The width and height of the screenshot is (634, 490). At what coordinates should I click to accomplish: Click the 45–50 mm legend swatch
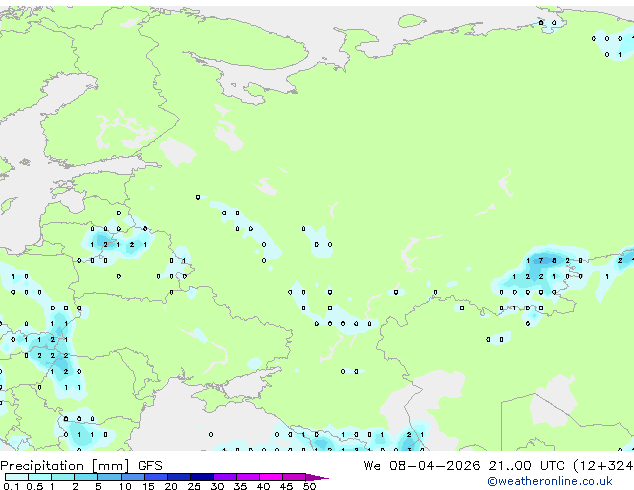pos(294,477)
